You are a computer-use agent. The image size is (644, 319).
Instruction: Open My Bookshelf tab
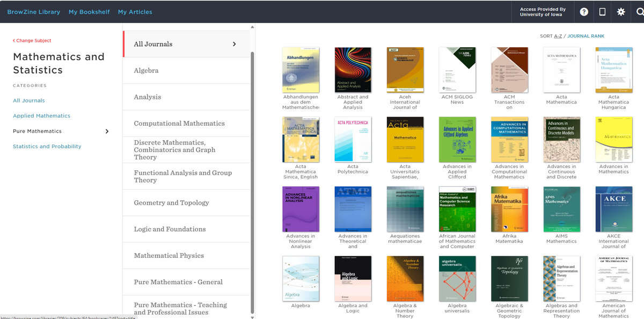point(89,12)
